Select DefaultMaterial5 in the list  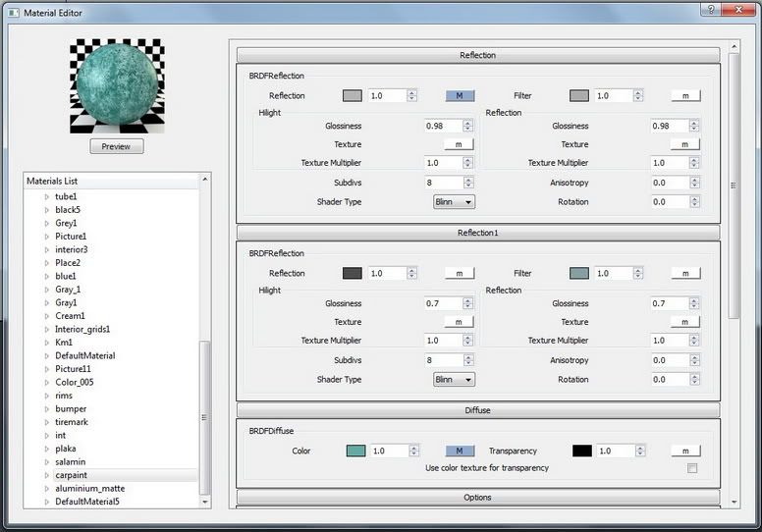(87, 502)
